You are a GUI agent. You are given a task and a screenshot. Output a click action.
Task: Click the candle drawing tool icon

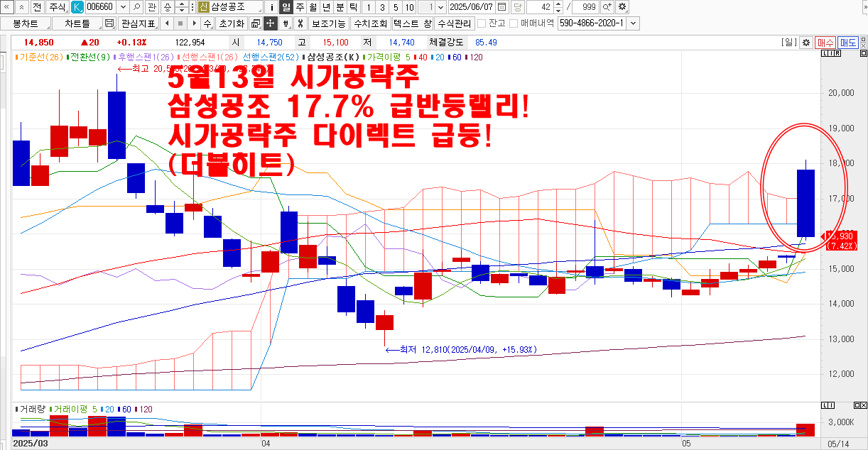coord(285,23)
